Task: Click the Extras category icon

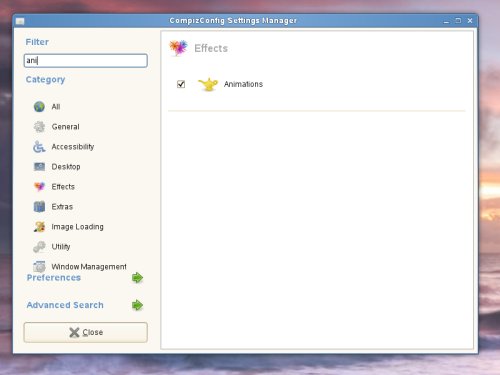Action: click(39, 207)
